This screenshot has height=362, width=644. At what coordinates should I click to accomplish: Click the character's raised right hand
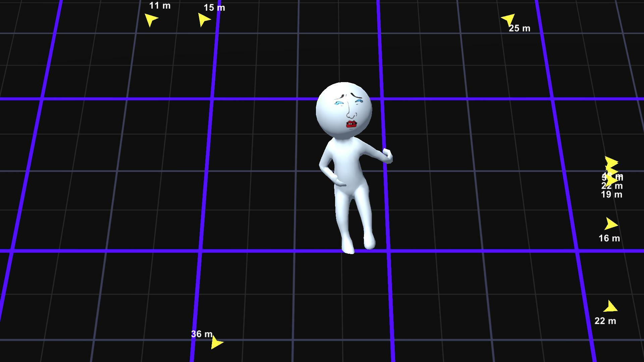point(386,156)
